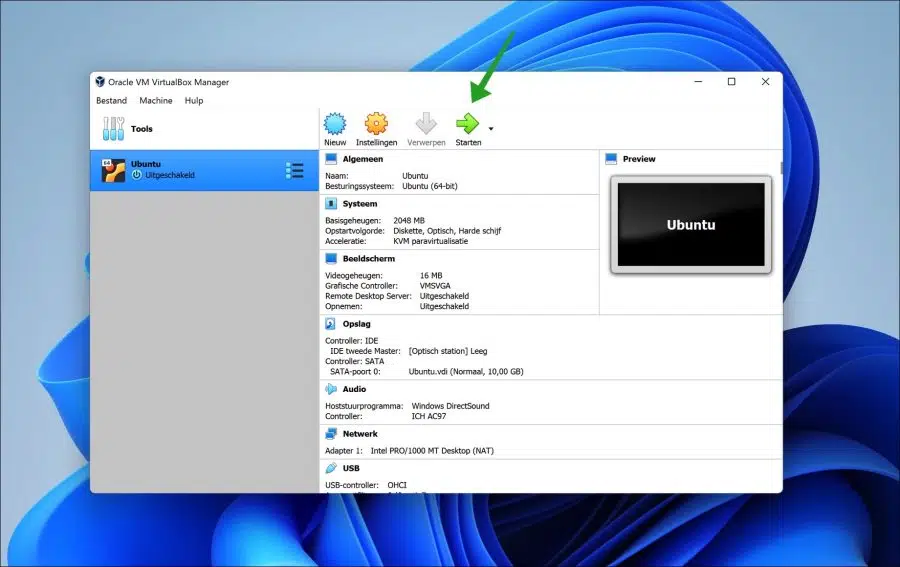
Task: Open the Netwerk settings heading
Action: pyautogui.click(x=360, y=434)
